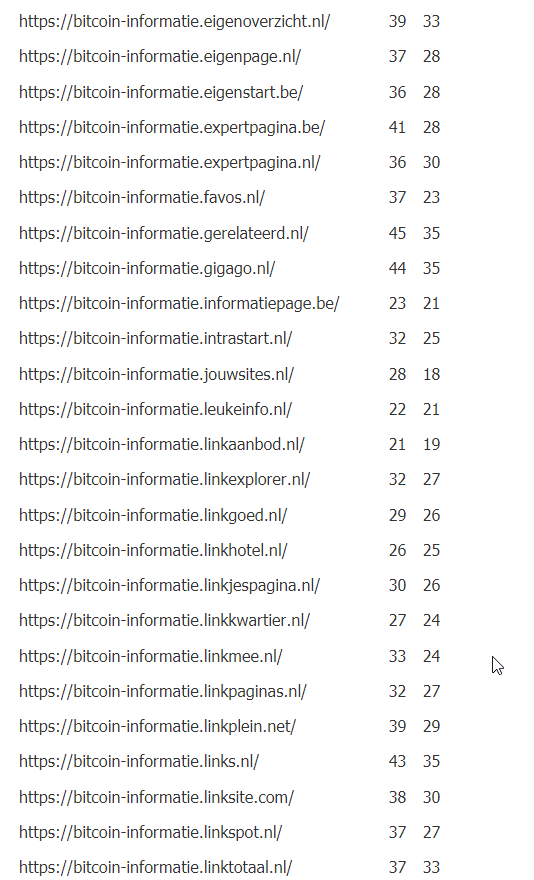Open the eigenoverzicht.nl bitcoin-informatie URL
This screenshot has height=880, width=534.
pos(175,21)
